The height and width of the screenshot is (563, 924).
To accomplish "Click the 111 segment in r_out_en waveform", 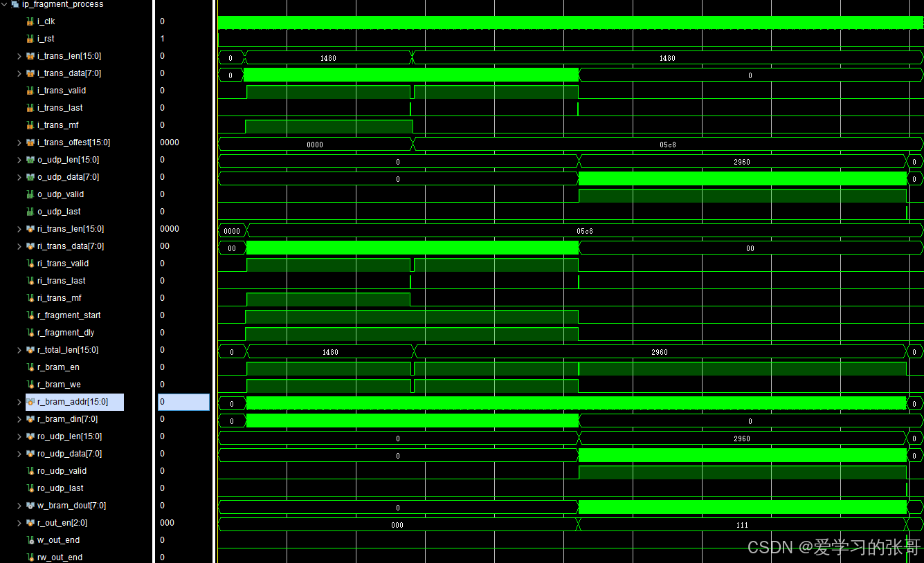I will point(743,525).
